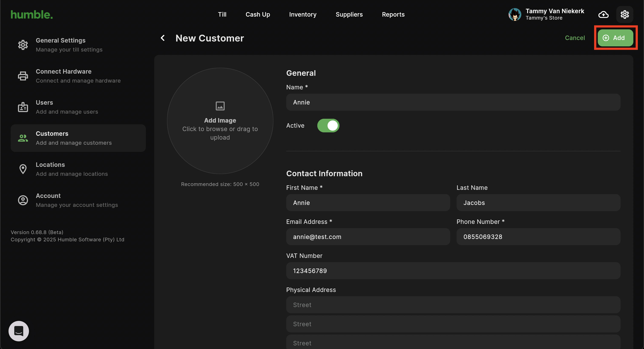Click the Customers people icon
This screenshot has width=644, height=349.
(x=23, y=138)
